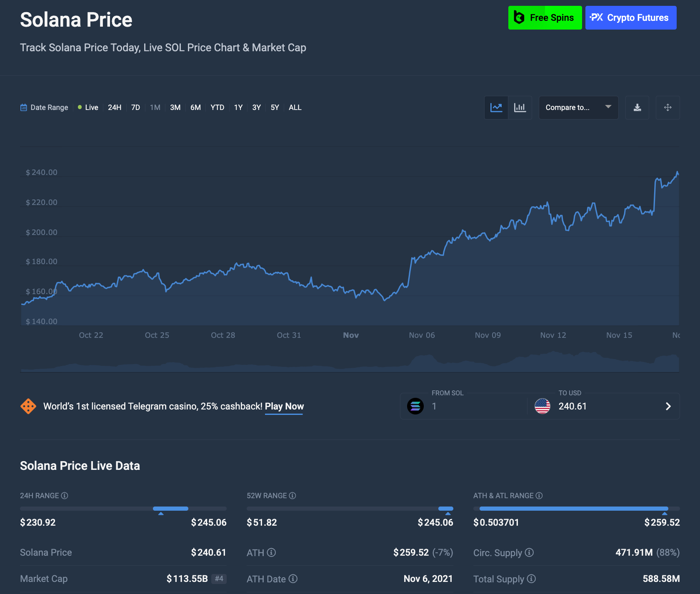The width and height of the screenshot is (700, 594).
Task: Click the Nov 6, 2021 ATH date
Action: click(428, 579)
